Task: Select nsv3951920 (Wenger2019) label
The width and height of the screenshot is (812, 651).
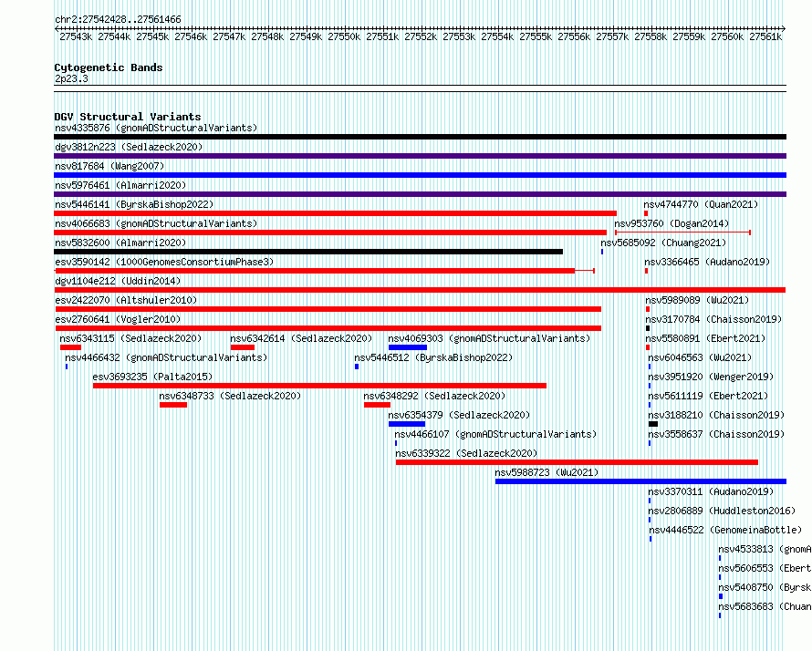Action: (711, 377)
